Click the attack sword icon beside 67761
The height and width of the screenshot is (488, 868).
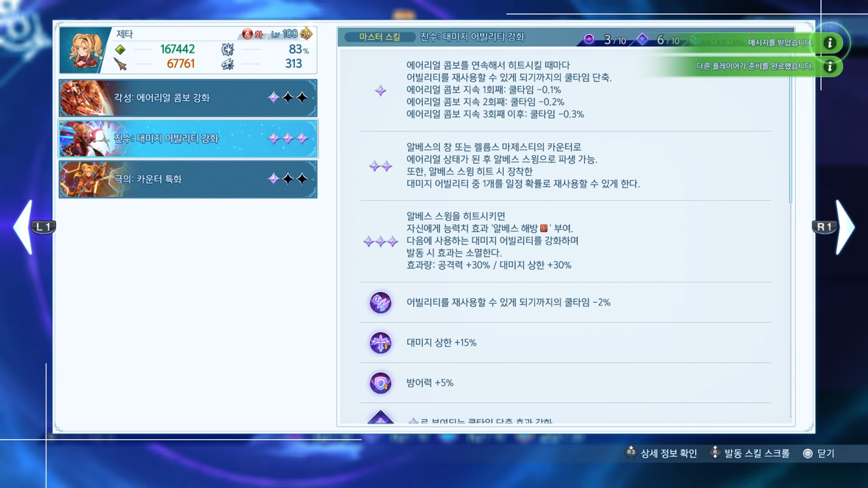120,64
